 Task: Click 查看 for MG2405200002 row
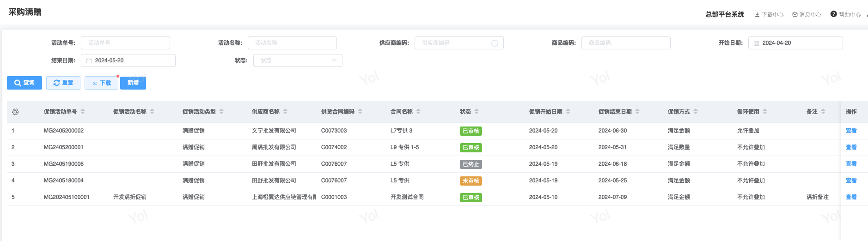(x=851, y=131)
